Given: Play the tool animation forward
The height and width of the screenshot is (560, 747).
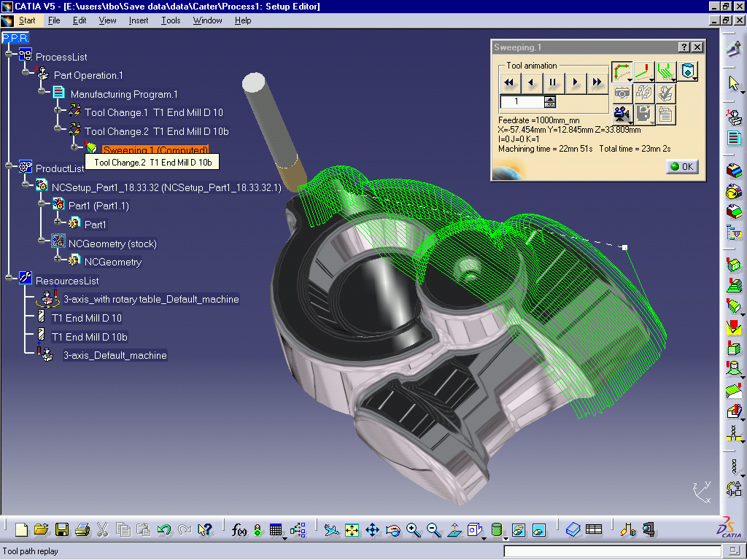Looking at the screenshot, I should (575, 83).
